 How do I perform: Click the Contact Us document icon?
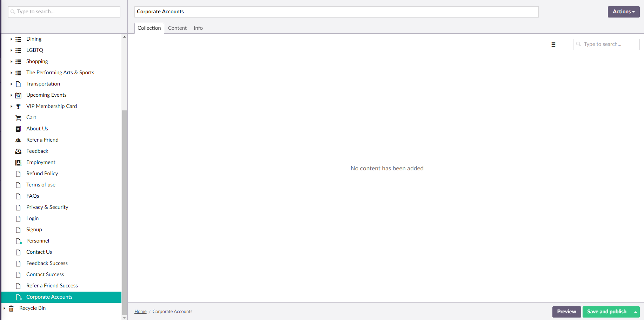(18, 252)
